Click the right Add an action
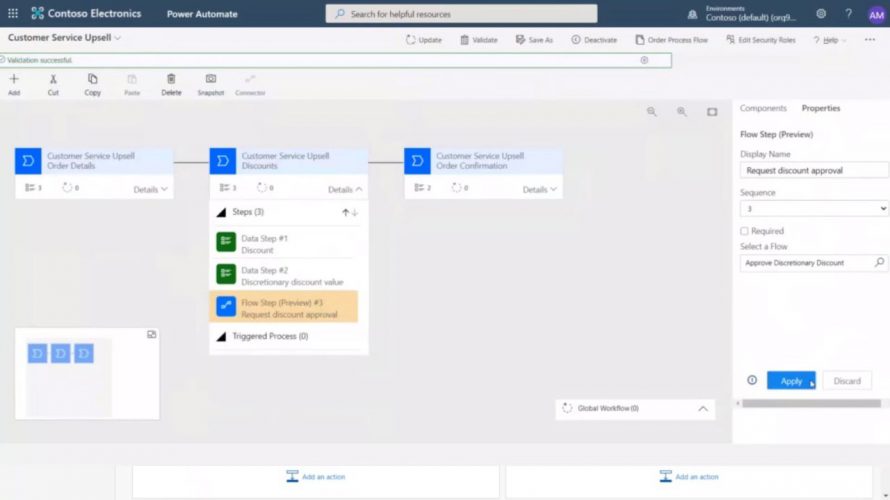Viewport: 890px width, 500px height. [x=689, y=477]
